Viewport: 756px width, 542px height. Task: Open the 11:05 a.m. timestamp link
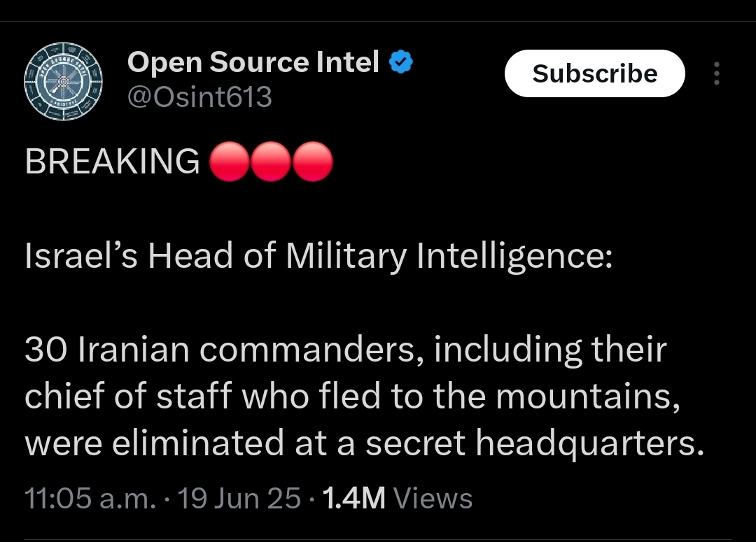tap(90, 498)
